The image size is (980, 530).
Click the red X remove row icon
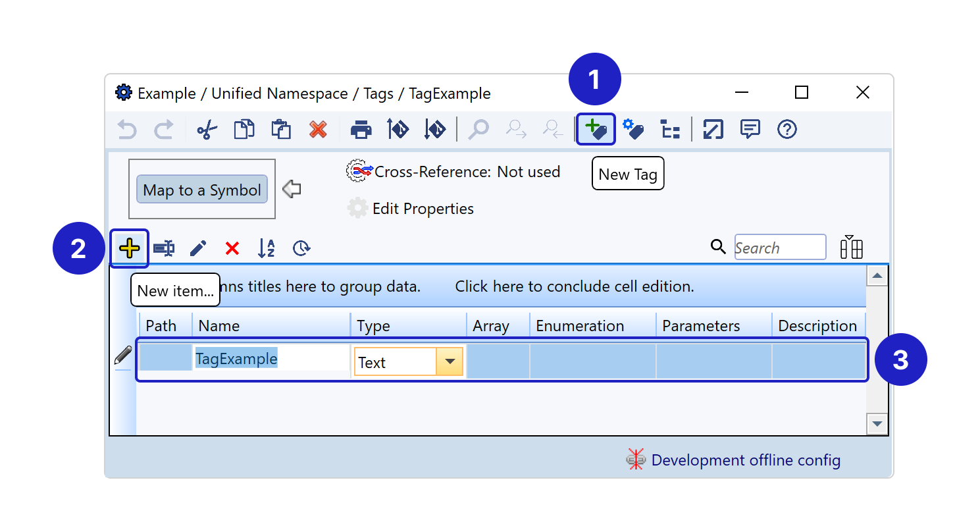(232, 248)
